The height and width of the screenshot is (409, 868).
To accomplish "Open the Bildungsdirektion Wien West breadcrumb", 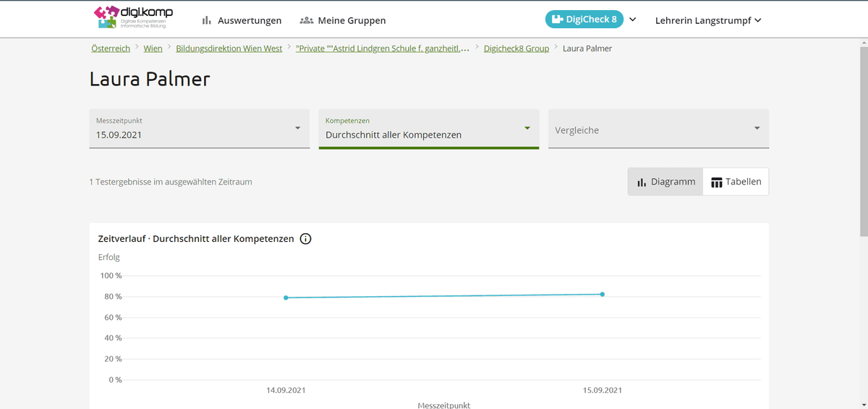I will (229, 49).
